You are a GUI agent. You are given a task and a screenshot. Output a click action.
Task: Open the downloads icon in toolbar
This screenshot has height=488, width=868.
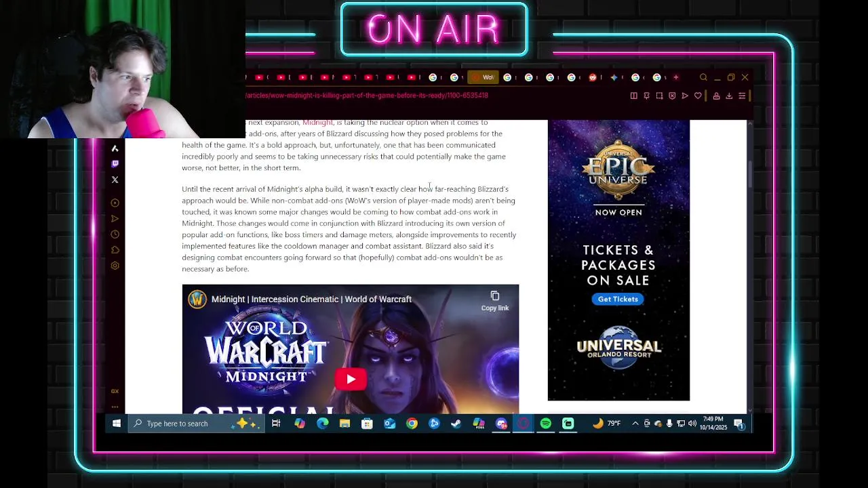[729, 96]
